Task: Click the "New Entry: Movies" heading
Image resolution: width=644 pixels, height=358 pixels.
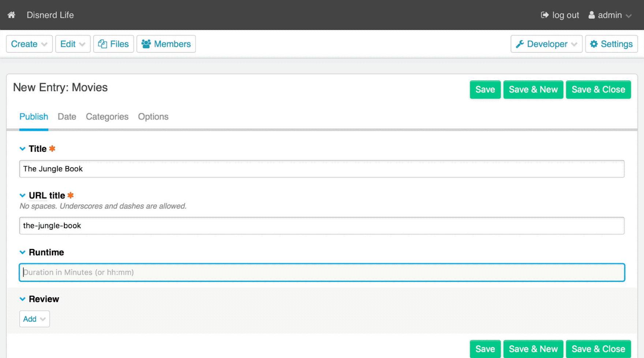Action: [x=60, y=87]
